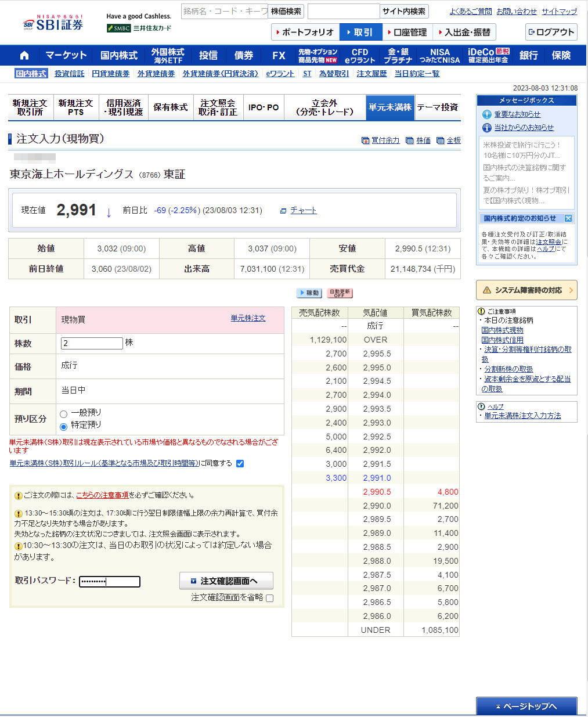Image resolution: width=588 pixels, height=717 pixels.
Task: Check 注文確認画面を省略 checkbox
Action: click(x=269, y=598)
